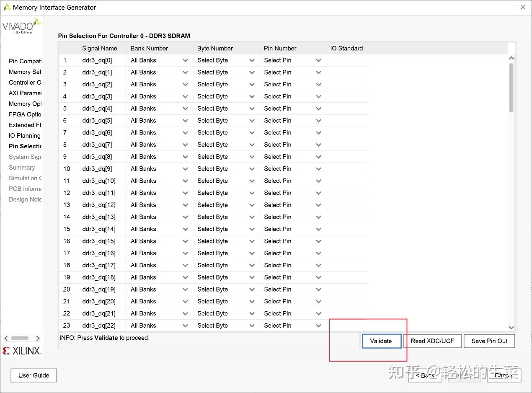Open Controller Options step in sidebar
This screenshot has width=532, height=393.
point(25,83)
